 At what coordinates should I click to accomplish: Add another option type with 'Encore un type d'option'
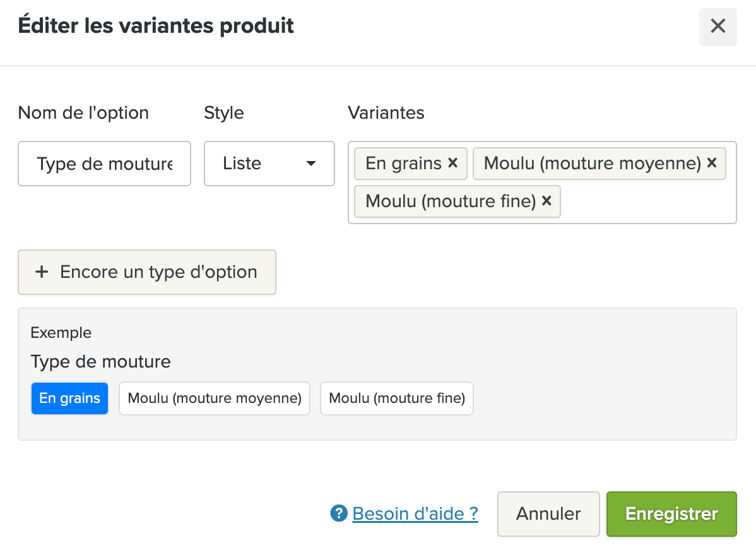click(x=147, y=272)
